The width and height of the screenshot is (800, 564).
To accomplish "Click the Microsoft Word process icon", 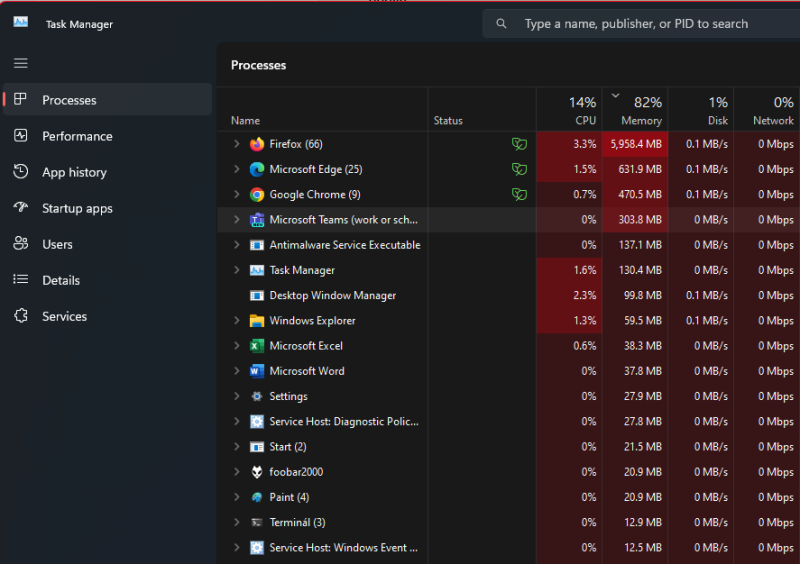I will 257,371.
